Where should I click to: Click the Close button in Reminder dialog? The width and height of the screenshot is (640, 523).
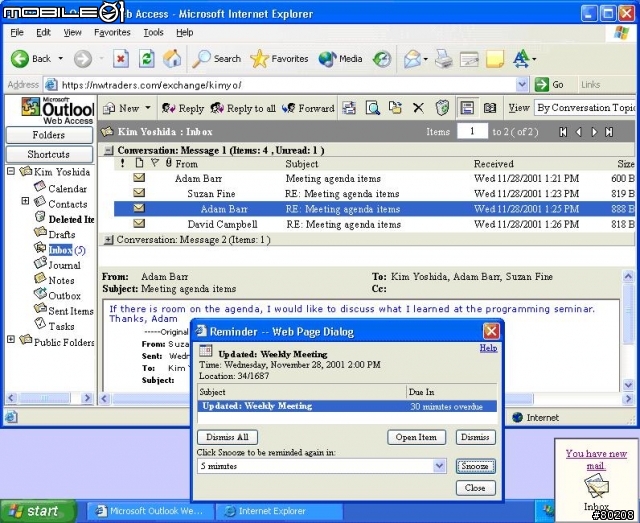pos(476,488)
